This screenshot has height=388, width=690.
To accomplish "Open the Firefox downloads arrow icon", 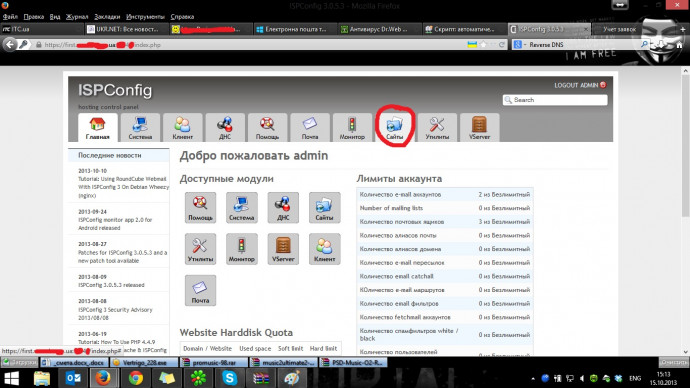I will tap(661, 45).
